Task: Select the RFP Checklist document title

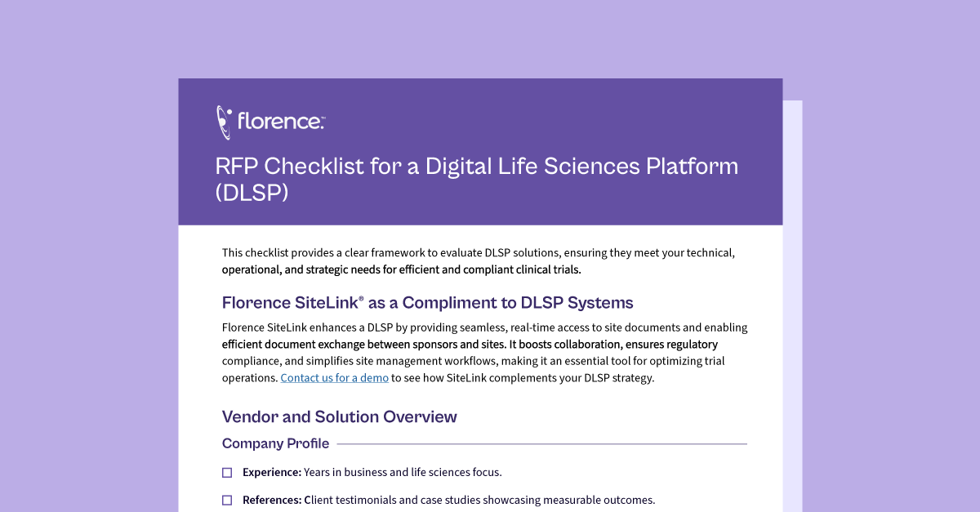Action: pyautogui.click(x=476, y=179)
